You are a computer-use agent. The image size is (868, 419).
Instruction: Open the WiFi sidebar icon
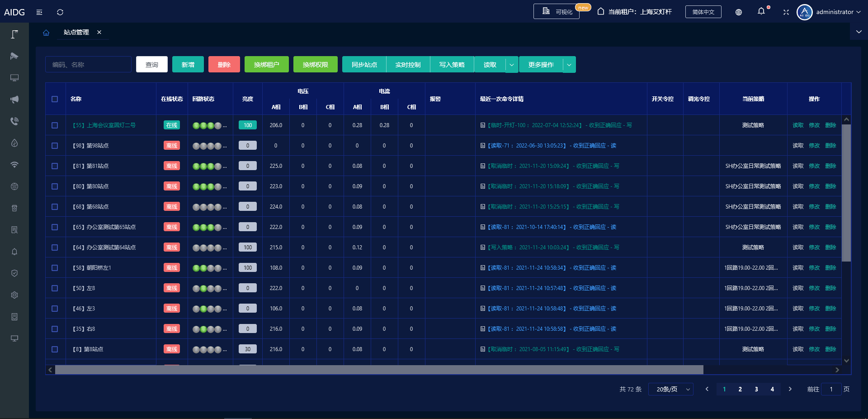coord(14,165)
